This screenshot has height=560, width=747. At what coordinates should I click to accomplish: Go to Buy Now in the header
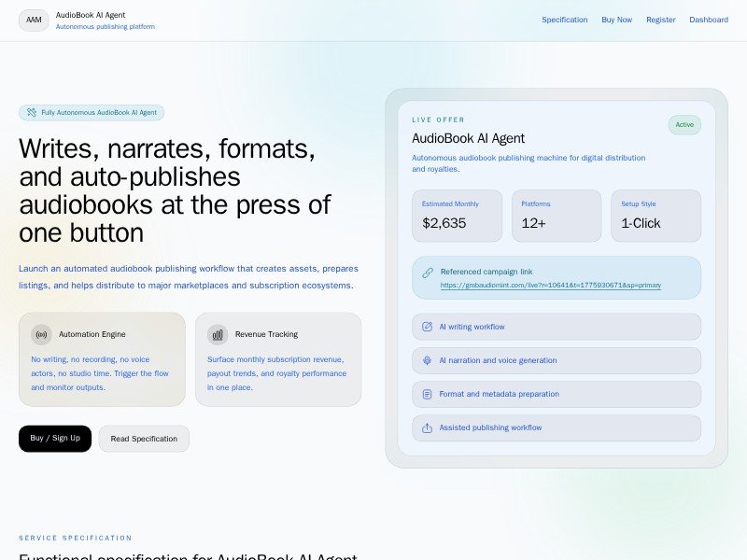pos(616,20)
